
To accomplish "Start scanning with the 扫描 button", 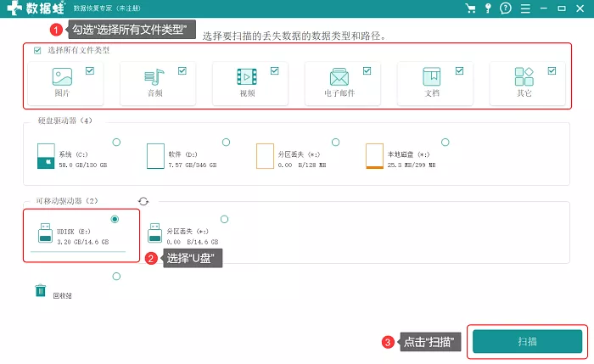I will (x=527, y=341).
